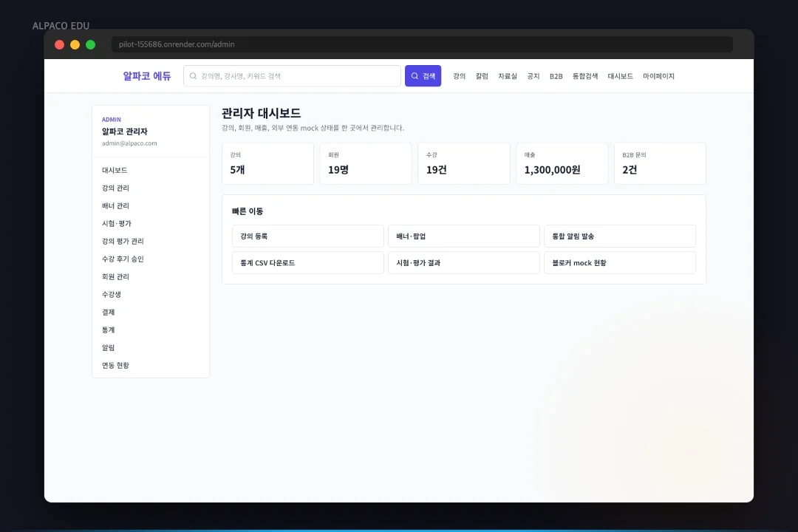Click the admin@alpaco.com email text
Image resolution: width=798 pixels, height=532 pixels.
[129, 143]
